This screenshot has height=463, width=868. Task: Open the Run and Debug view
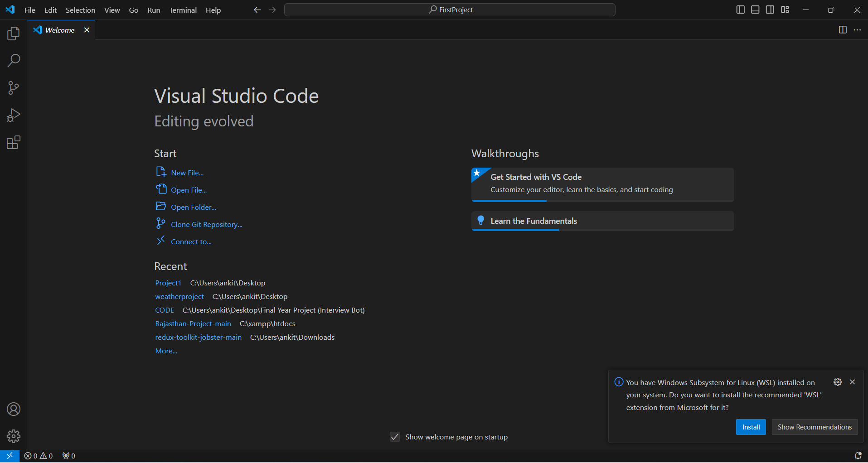[x=14, y=116]
